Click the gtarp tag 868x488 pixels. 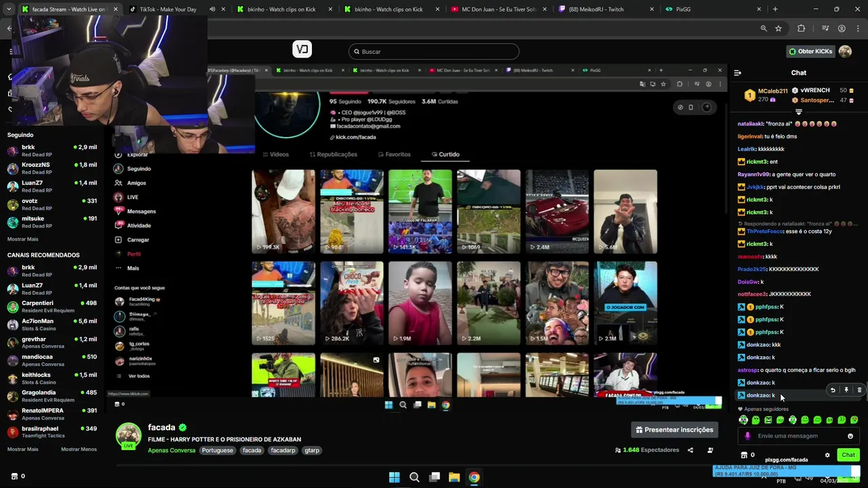tap(312, 450)
